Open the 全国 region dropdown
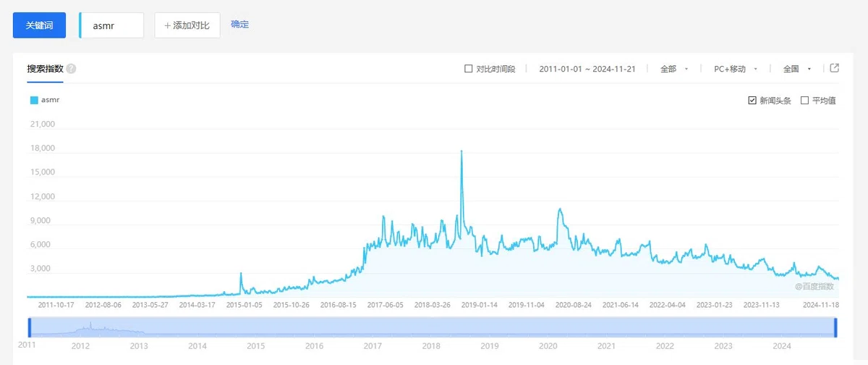868x365 pixels. coord(796,69)
